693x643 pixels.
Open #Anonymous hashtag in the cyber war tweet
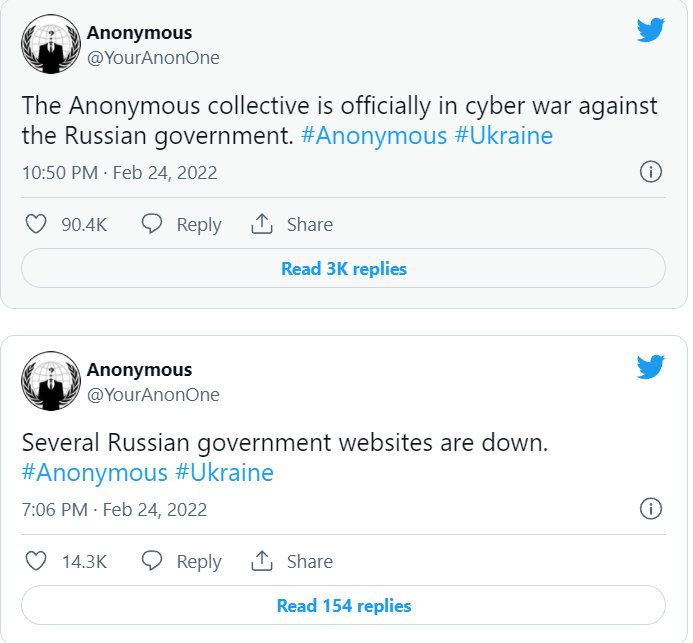point(374,135)
